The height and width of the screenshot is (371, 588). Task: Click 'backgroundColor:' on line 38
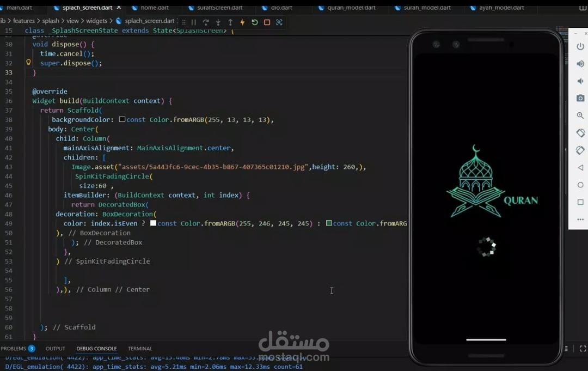(83, 120)
